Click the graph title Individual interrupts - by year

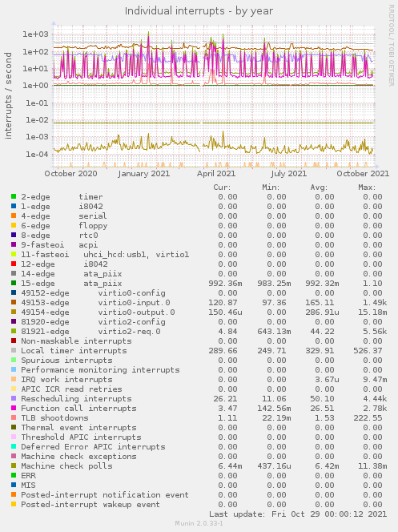(199, 11)
